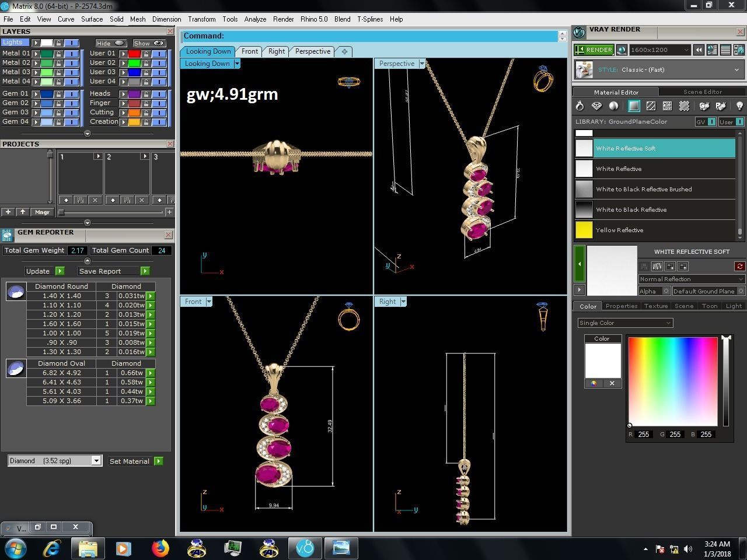Click the volume icon in the system tray

click(x=688, y=549)
